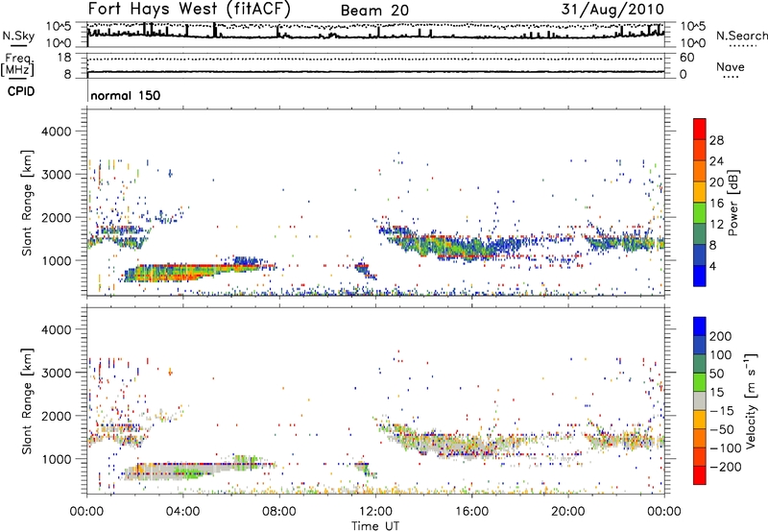Viewport: 768px width, 532px height.
Task: Select the '-15' label on Velocity color bar
Action: 720,411
